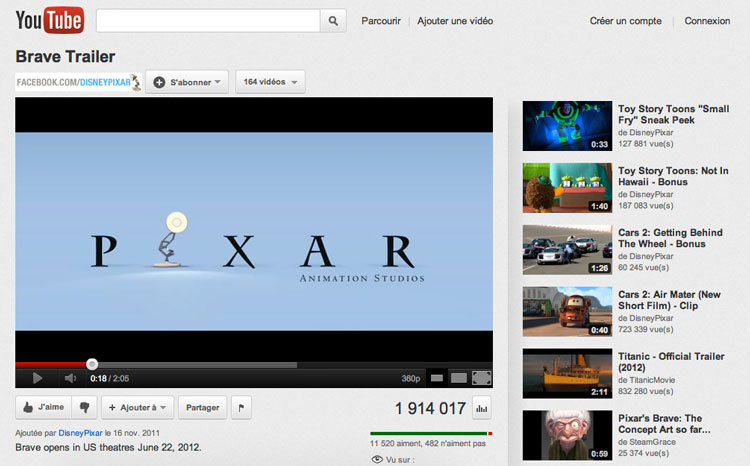The width and height of the screenshot is (750, 466).
Task: Enter fullscreen with the fullscreen icon
Action: tap(482, 378)
